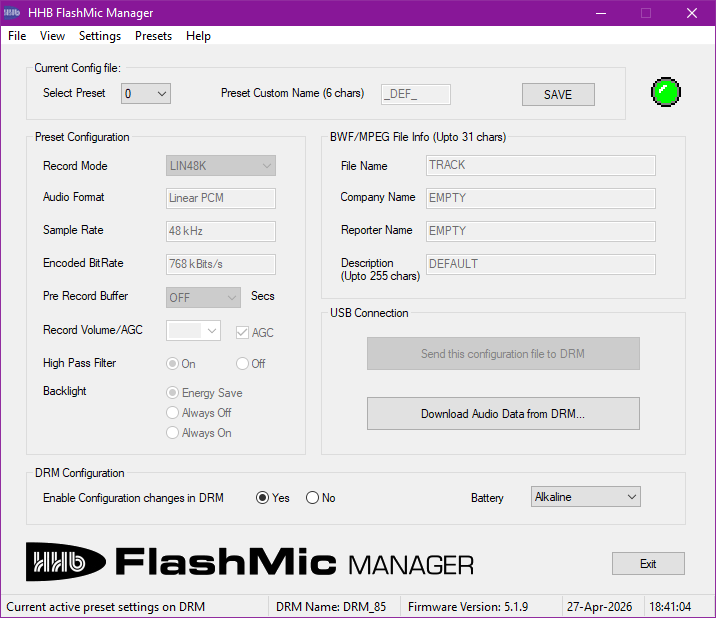This screenshot has height=618, width=716.
Task: Open the Presets menu
Action: tap(153, 36)
